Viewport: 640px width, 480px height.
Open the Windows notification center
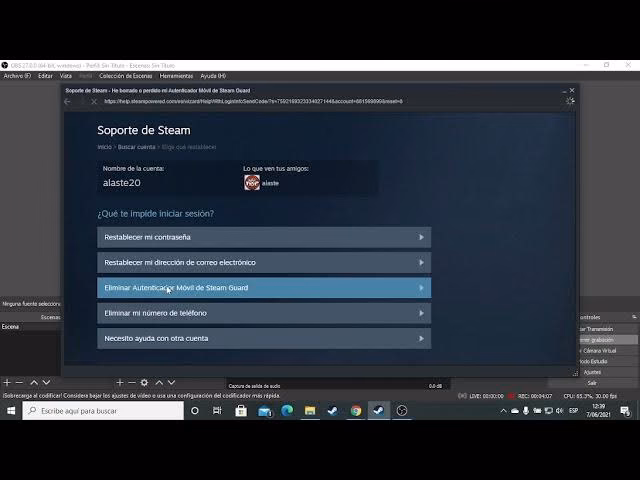(x=625, y=411)
